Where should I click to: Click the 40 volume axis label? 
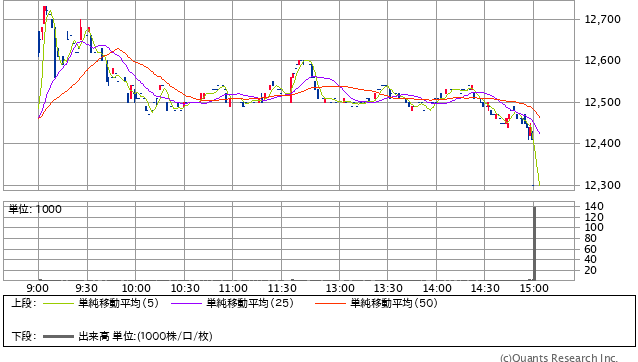coord(590,260)
